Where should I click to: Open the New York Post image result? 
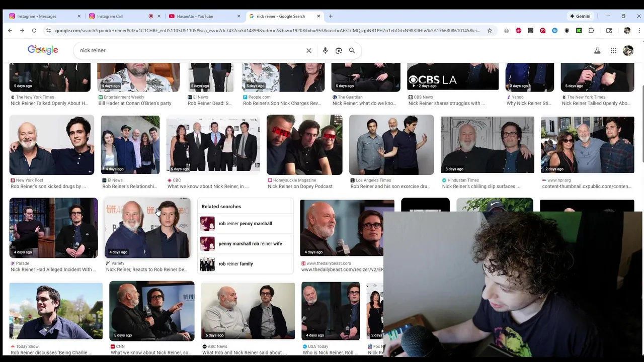pyautogui.click(x=52, y=145)
